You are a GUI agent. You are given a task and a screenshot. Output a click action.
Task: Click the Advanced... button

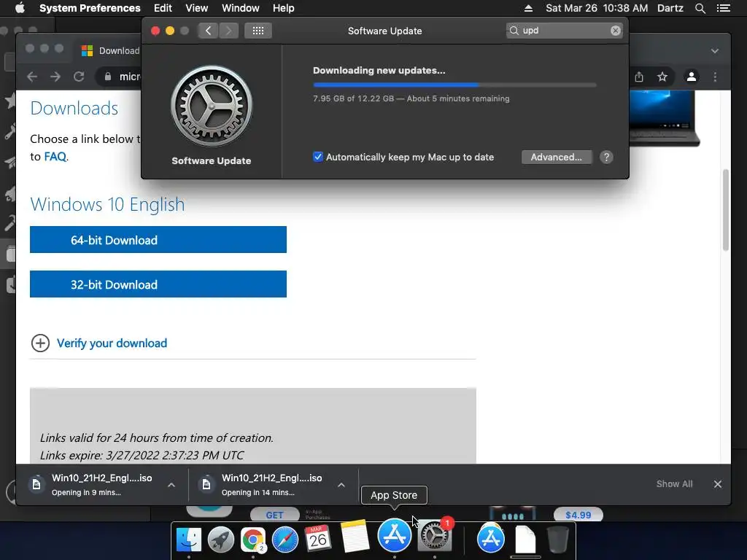pyautogui.click(x=557, y=157)
